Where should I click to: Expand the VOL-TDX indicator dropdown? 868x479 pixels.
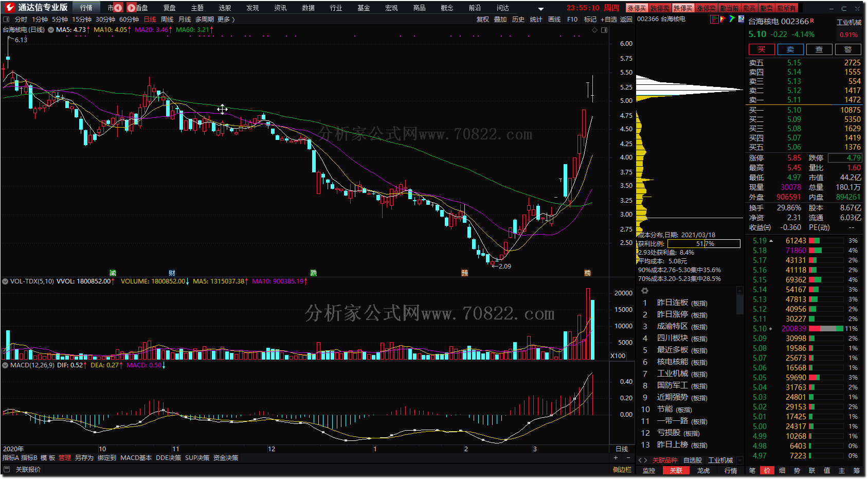click(x=5, y=281)
